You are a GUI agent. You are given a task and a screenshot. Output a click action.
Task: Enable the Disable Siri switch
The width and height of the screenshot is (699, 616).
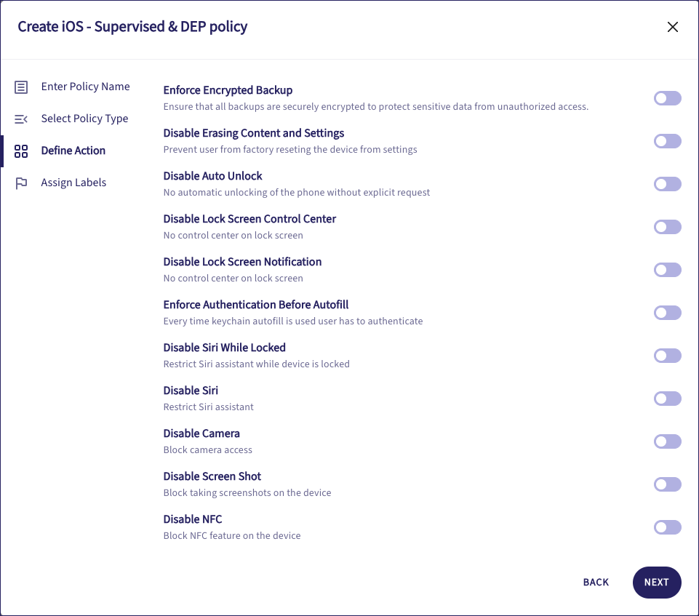pos(667,399)
